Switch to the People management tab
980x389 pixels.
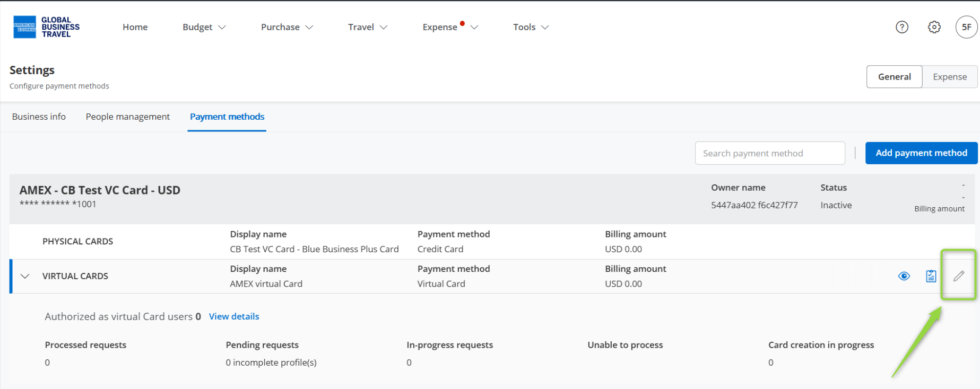(128, 117)
